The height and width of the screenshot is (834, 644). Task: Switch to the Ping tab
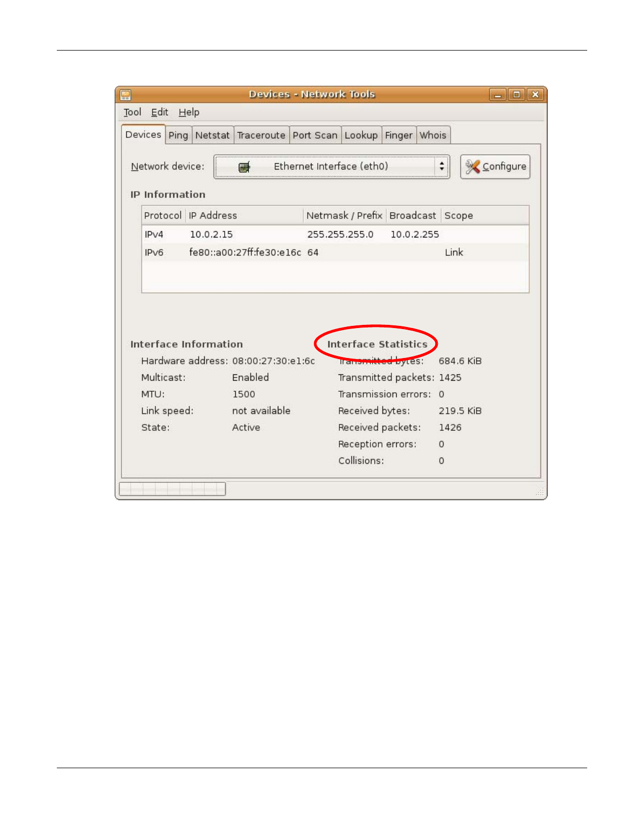(178, 135)
